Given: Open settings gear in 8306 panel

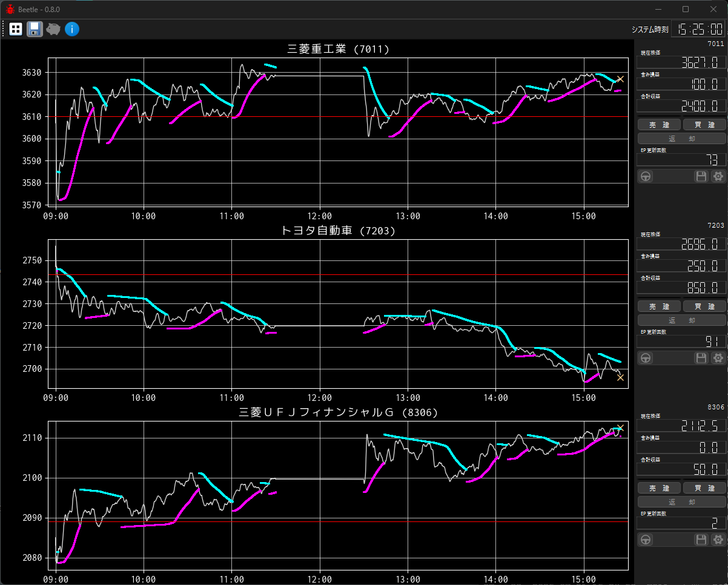Looking at the screenshot, I should pos(718,540).
